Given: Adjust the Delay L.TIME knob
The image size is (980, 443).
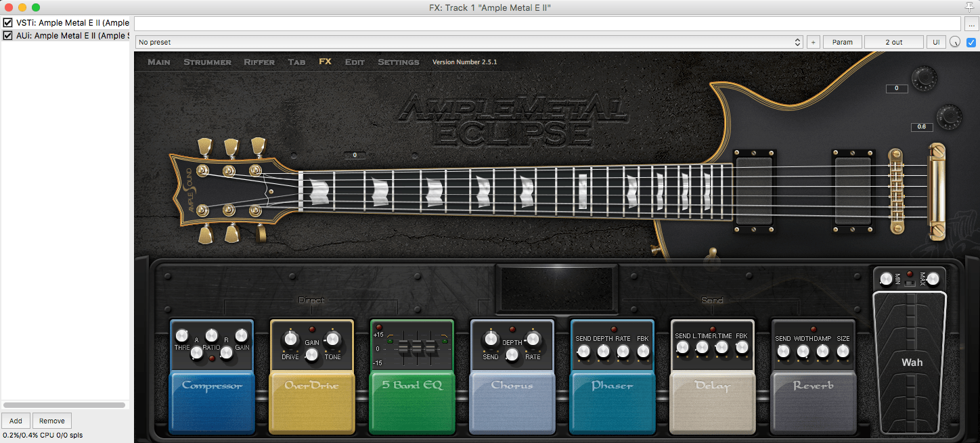Looking at the screenshot, I should pyautogui.click(x=703, y=348).
